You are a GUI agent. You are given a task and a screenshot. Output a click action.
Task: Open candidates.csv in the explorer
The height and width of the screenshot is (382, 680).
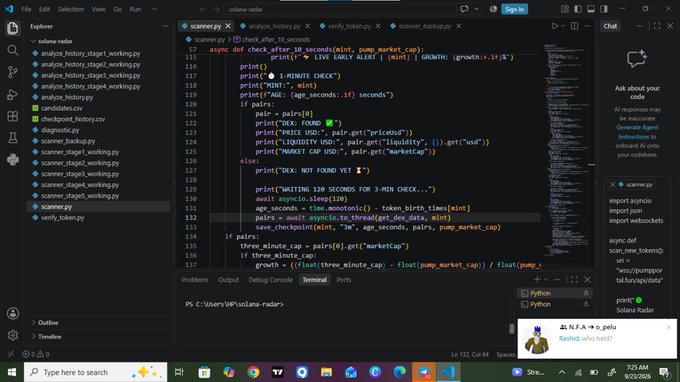(62, 108)
